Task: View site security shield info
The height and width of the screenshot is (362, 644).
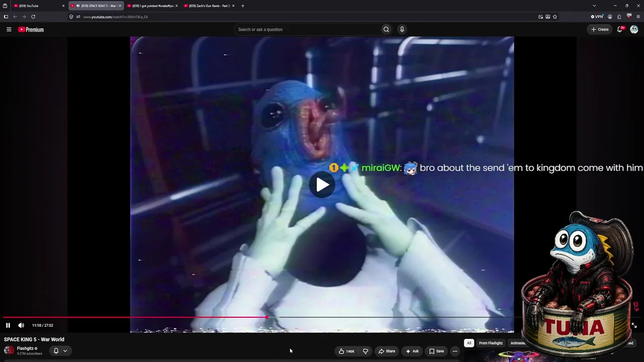Action: pyautogui.click(x=71, y=17)
